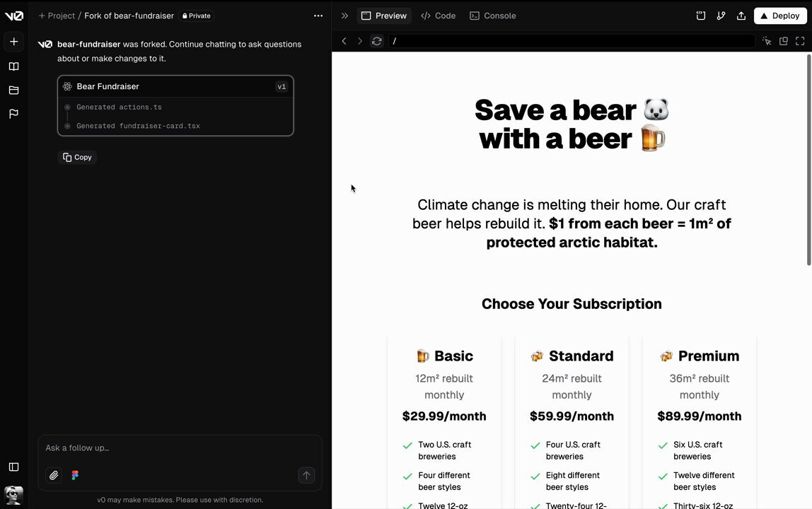Click the bookmark-style icon next to the branch icon

(x=701, y=16)
